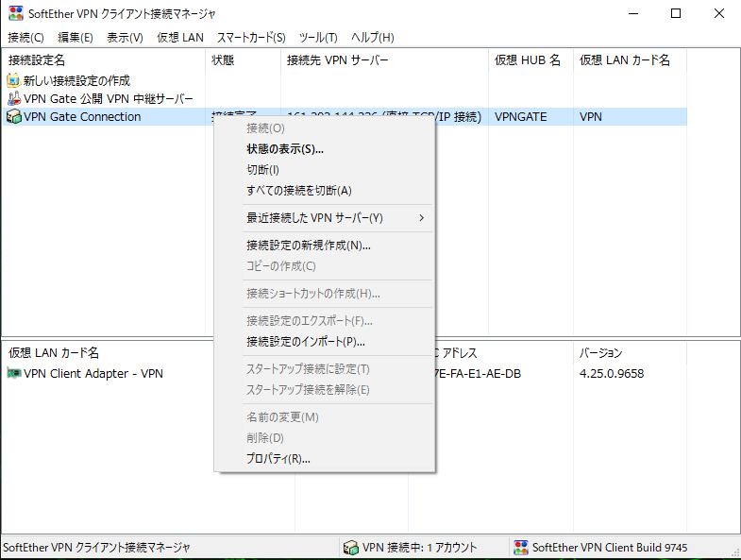Open the ヘルプ(H) menu
Image resolution: width=741 pixels, height=560 pixels.
(x=372, y=38)
